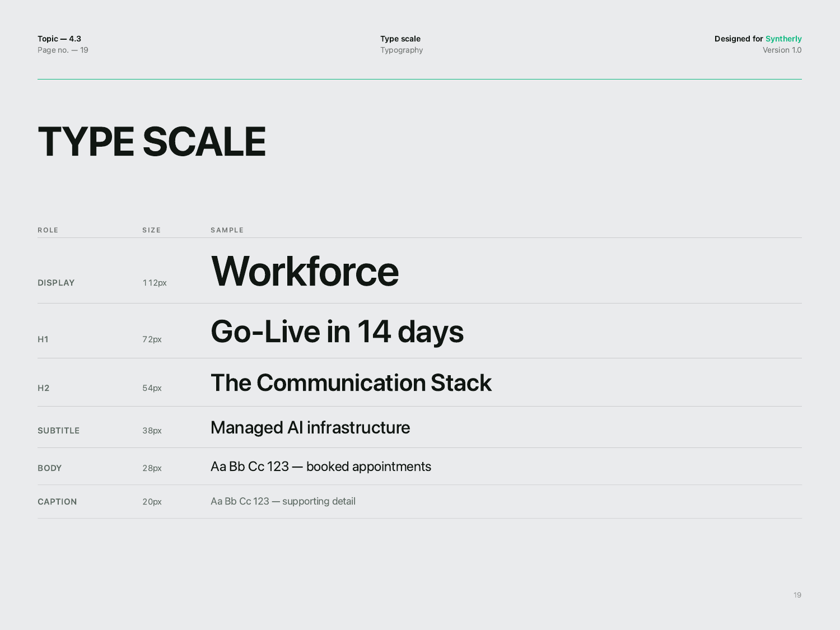Click the CAPTION role label
This screenshot has height=630, width=840.
coord(57,502)
